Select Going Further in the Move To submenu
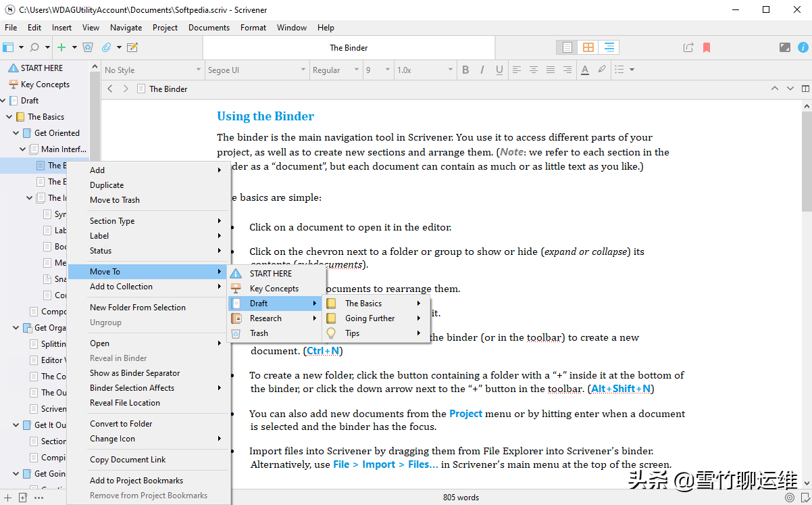 [x=370, y=318]
